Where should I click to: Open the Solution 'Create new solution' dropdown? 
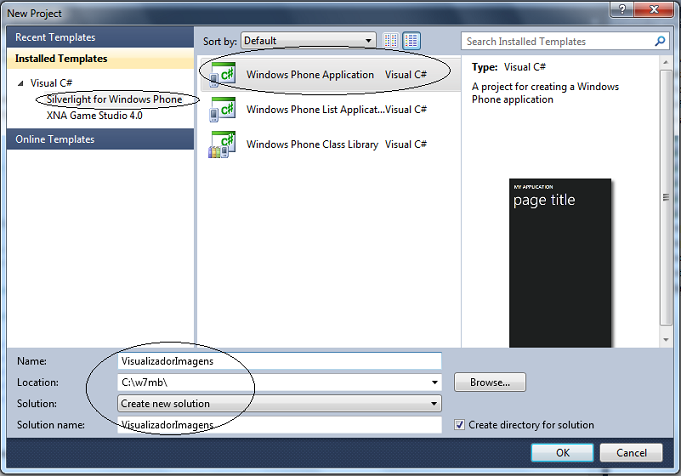point(279,403)
